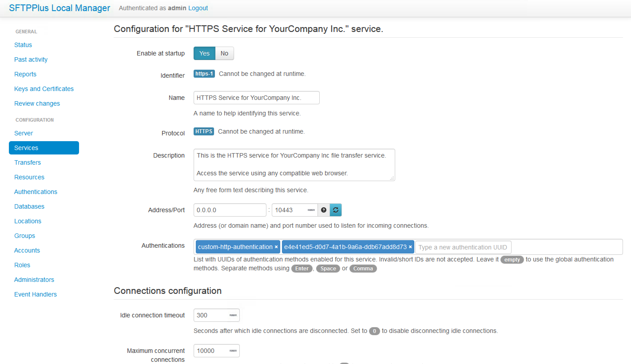Click the idle connection timeout stepper
The image size is (631, 364).
click(x=233, y=315)
